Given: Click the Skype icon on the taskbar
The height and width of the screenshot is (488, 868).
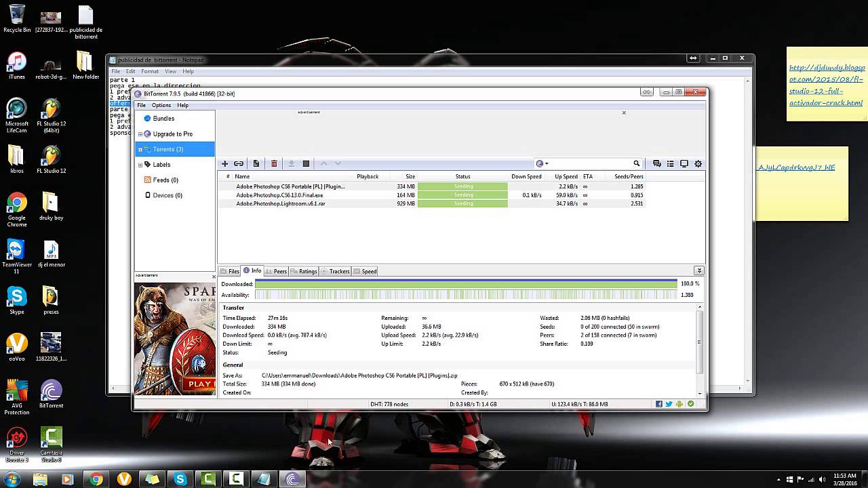Looking at the screenshot, I should pyautogui.click(x=180, y=479).
